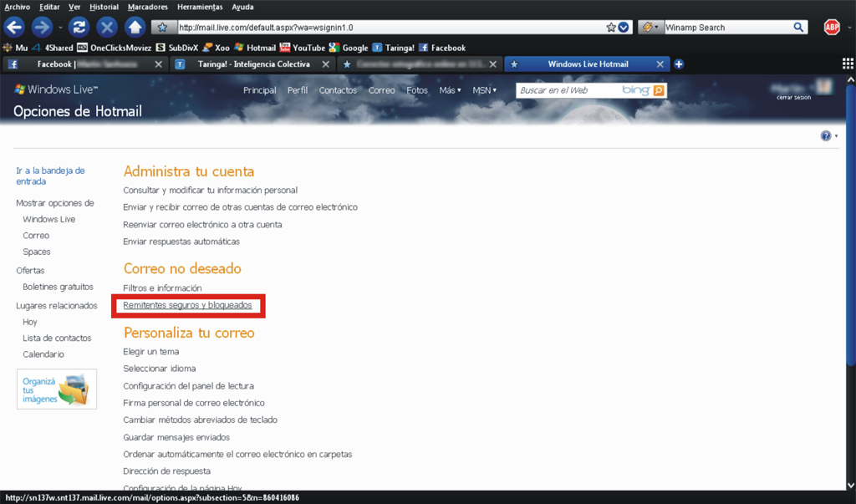Open Perfil in the header
Image resolution: width=856 pixels, height=504 pixels.
[298, 90]
